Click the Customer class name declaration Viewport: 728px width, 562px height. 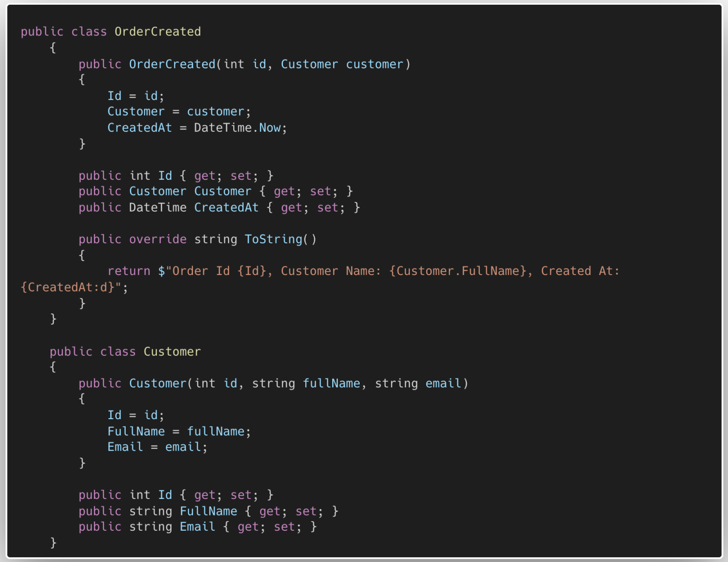point(172,351)
